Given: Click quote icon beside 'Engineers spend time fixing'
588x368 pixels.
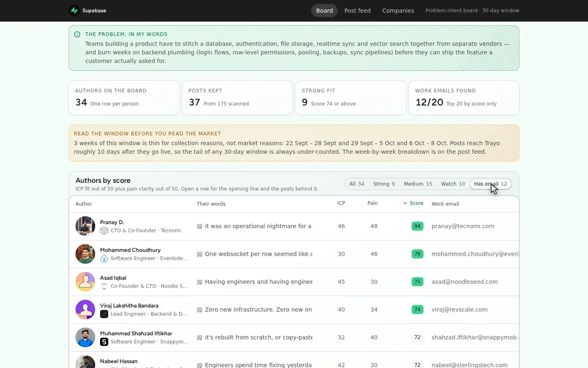Looking at the screenshot, I should (199, 365).
